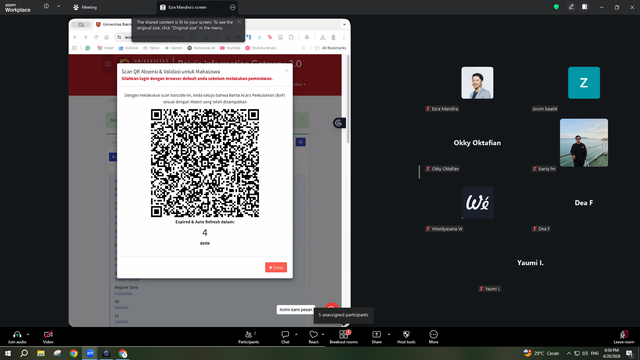Screen dimensions: 640x360
Task: Leave room button in Zoom toolbar
Action: pos(624,337)
